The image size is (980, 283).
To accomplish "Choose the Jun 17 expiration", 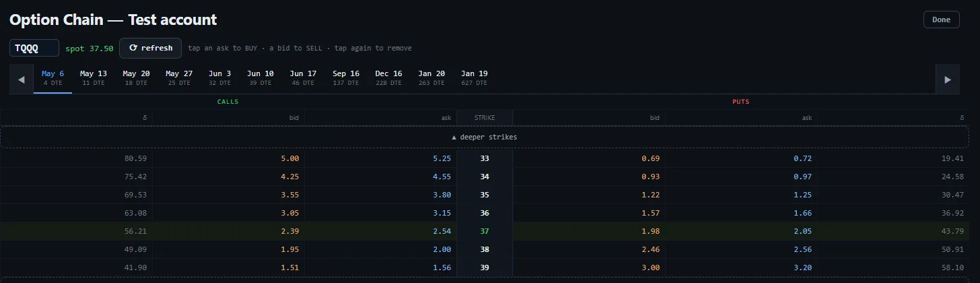I will tap(303, 77).
